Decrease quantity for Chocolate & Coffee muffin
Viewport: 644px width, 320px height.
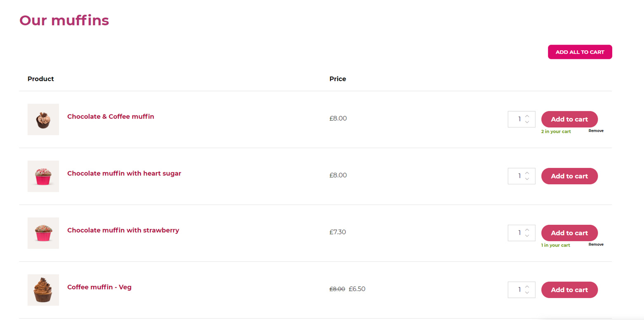click(x=527, y=122)
